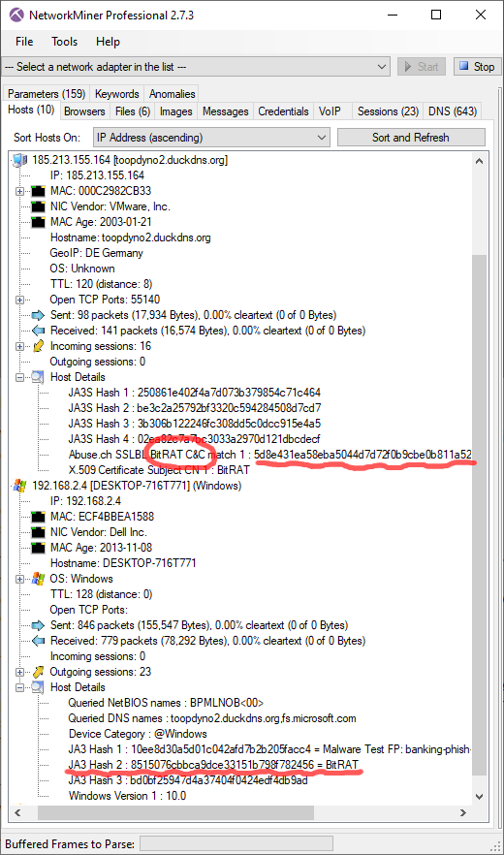Click the Start capture button

tap(422, 67)
